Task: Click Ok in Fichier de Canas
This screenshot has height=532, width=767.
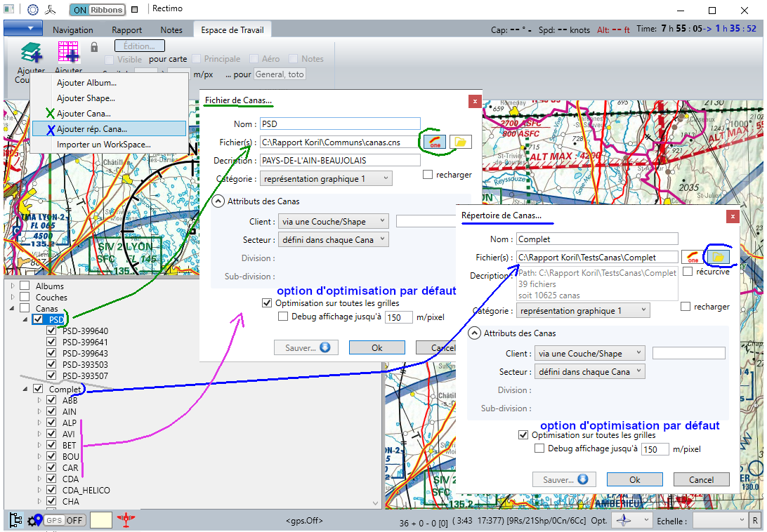Action: (376, 347)
